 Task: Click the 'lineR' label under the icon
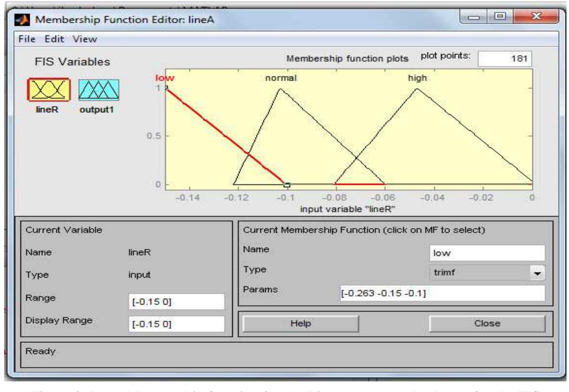(47, 110)
